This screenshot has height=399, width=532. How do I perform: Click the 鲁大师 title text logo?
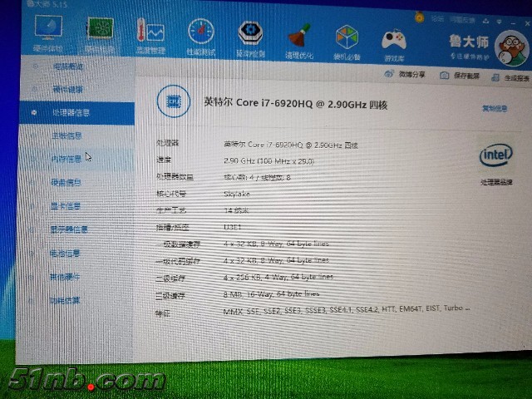tap(469, 42)
